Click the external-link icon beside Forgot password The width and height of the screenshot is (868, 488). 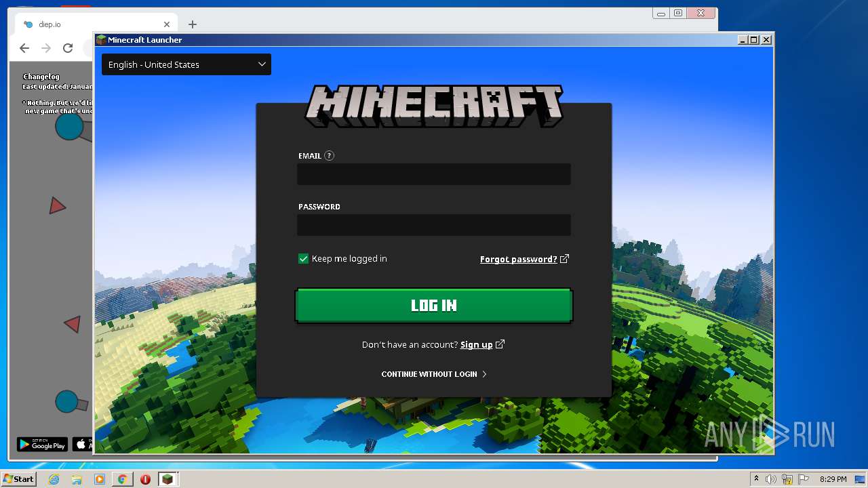[564, 259]
